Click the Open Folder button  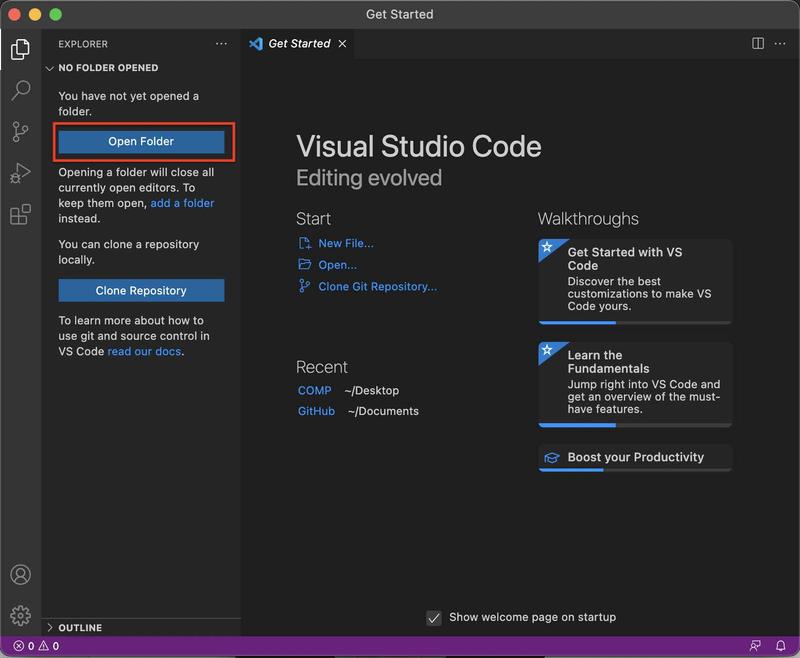pyautogui.click(x=141, y=141)
